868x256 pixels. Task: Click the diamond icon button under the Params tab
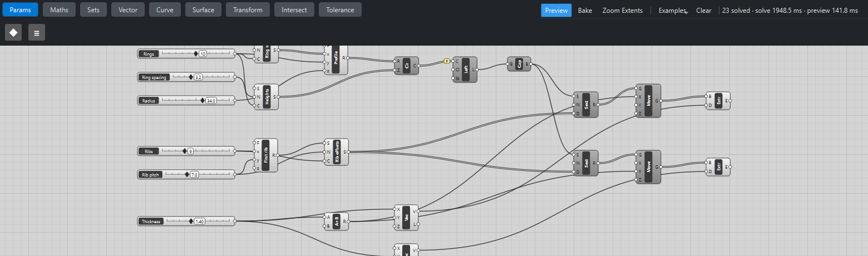click(13, 33)
